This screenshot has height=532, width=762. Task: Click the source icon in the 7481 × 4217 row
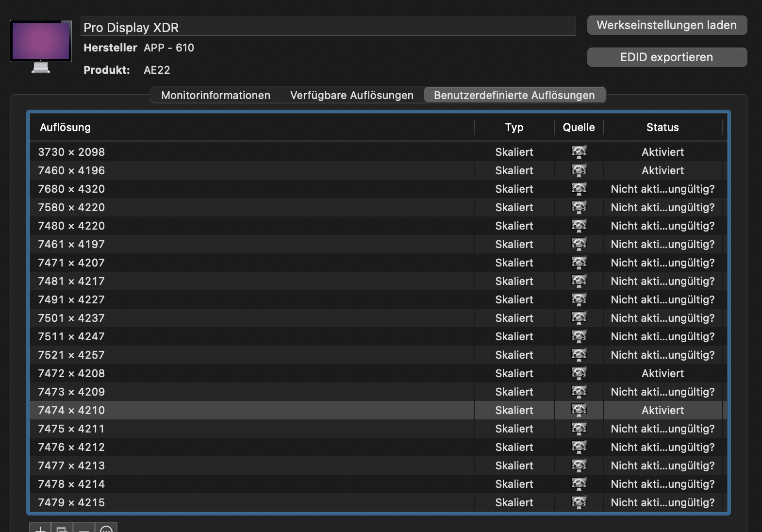(579, 281)
